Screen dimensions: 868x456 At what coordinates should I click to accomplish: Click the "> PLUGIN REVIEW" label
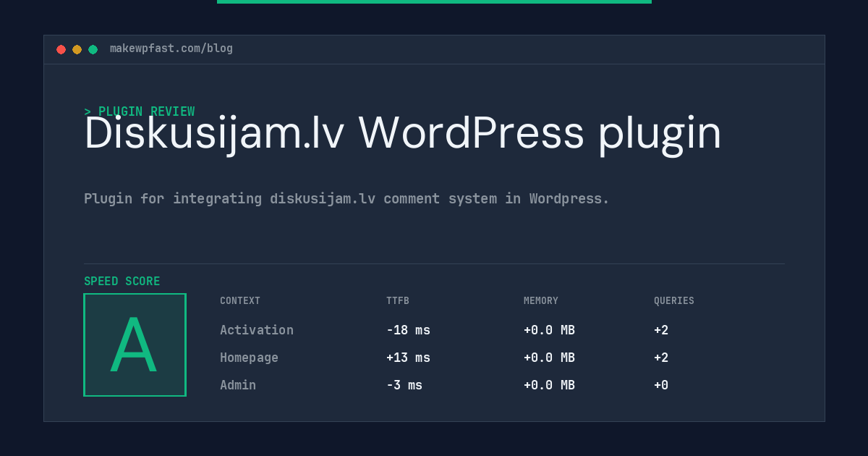point(140,111)
